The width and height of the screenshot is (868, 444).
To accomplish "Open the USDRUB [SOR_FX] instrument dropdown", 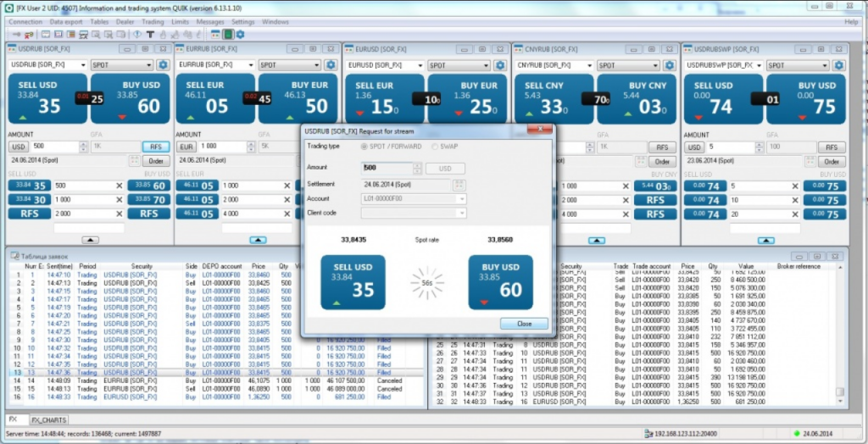I will 83,65.
